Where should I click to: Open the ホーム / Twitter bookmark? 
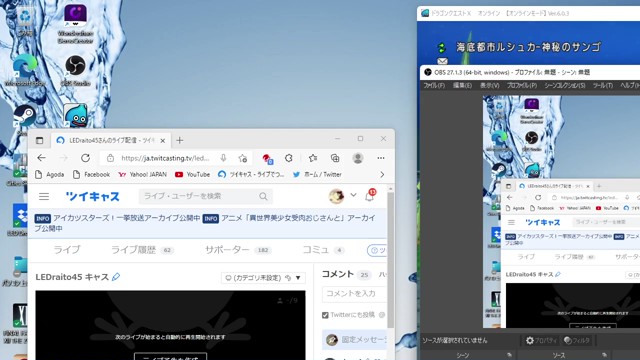click(317, 175)
